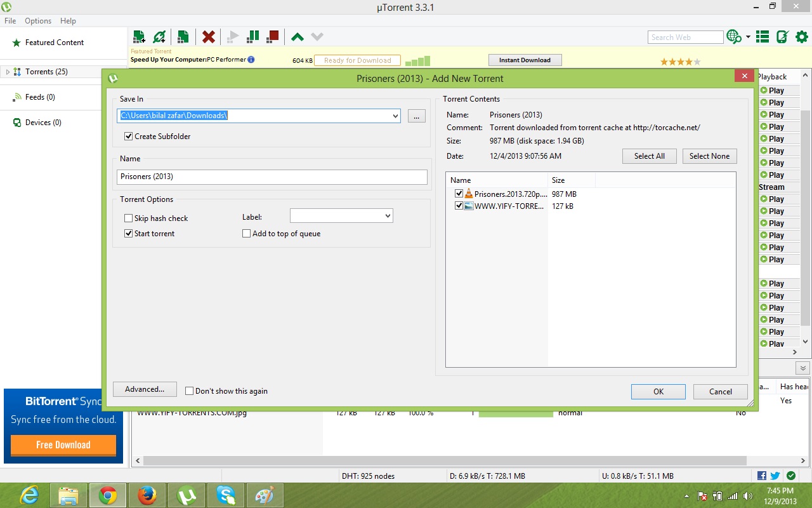Click the image icon of WWW.YIFY-TORRE file
This screenshot has height=508, width=812.
tap(469, 206)
